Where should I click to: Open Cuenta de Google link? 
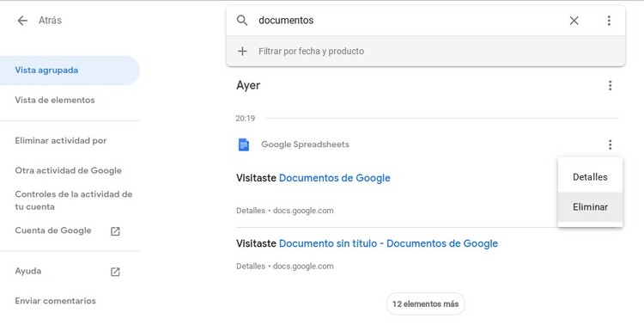[53, 230]
